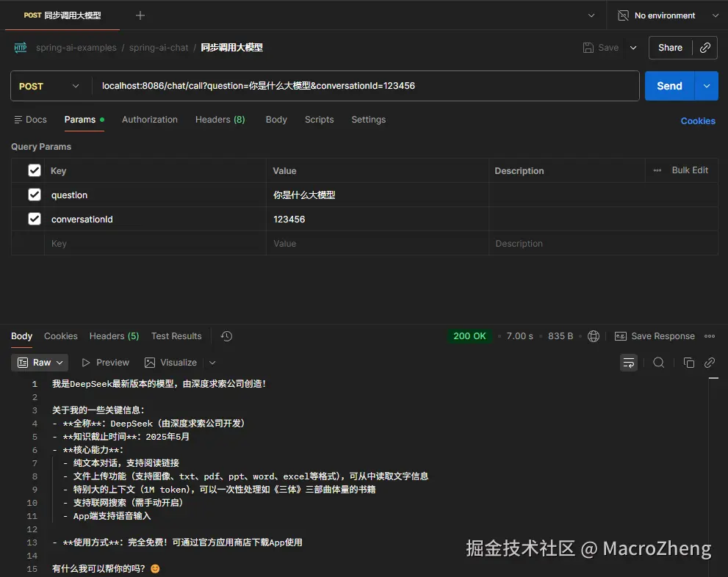Click the Query Params heading
Image resolution: width=728 pixels, height=577 pixels.
pos(41,147)
